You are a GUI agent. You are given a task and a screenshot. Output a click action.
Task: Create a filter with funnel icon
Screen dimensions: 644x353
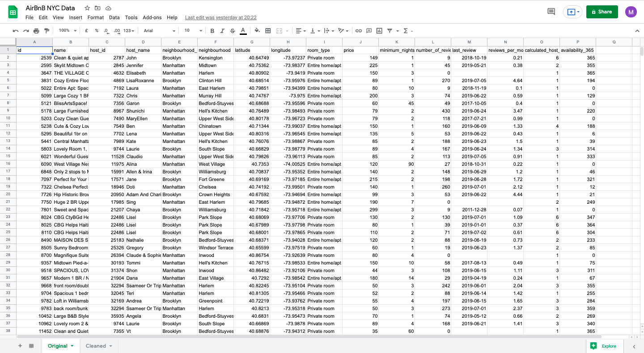pos(390,31)
